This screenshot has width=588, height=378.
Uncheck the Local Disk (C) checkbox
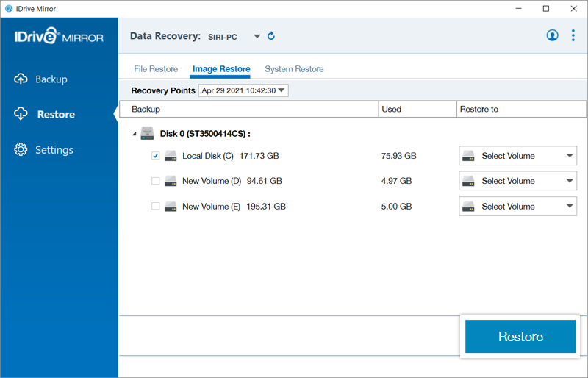tap(155, 156)
